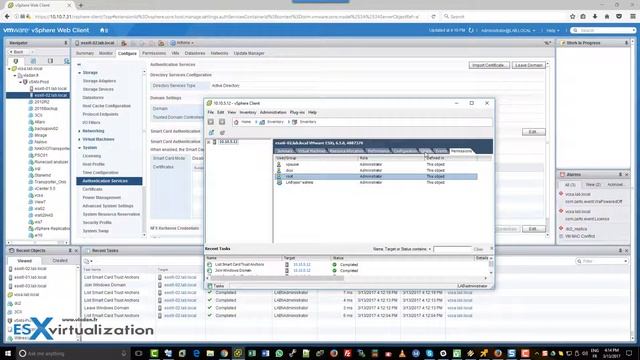Click the browser reload icon in the address bar
Screen dimensions: 640x360
pos(433,17)
